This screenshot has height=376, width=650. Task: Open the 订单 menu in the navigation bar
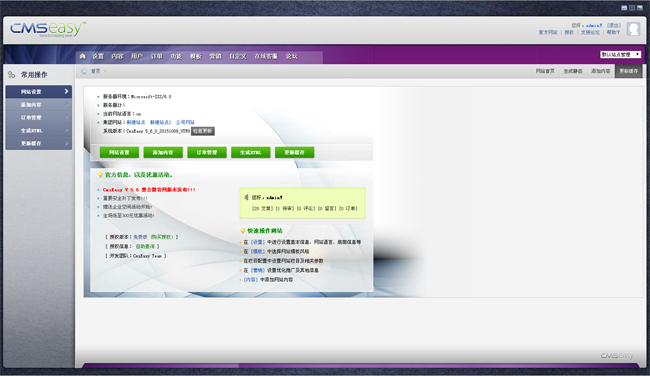click(157, 56)
